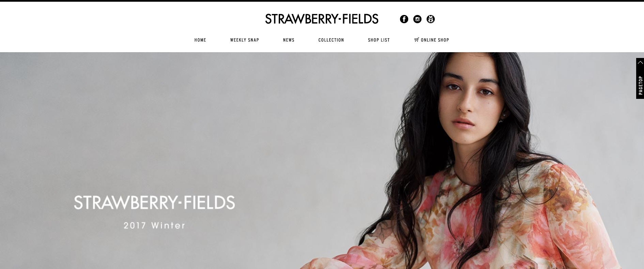Click the black strip atop the page
This screenshot has height=269, width=644.
click(x=322, y=1)
